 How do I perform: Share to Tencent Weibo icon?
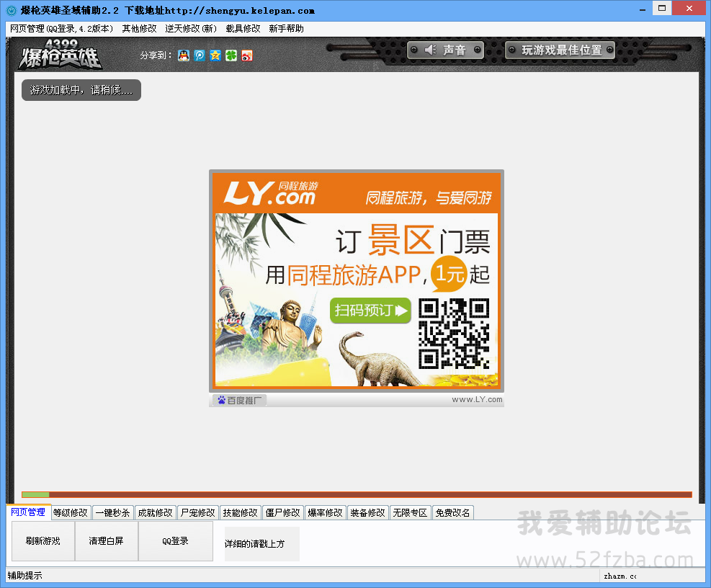(x=200, y=55)
